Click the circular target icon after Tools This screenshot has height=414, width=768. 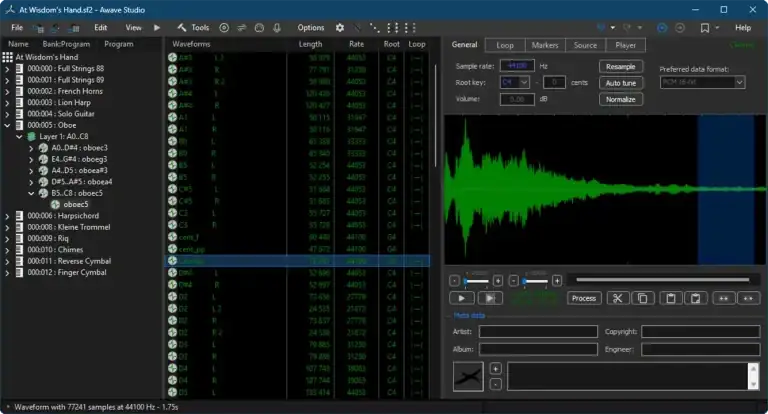[x=224, y=28]
